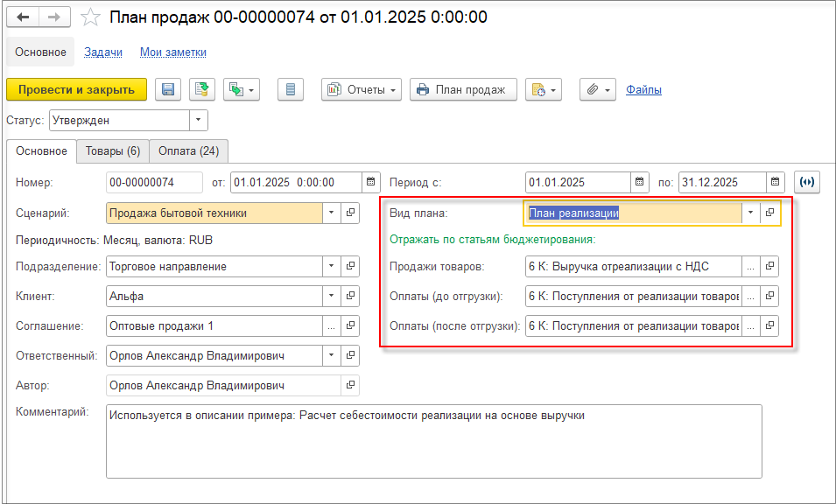Go forward with the right arrow button

click(x=54, y=17)
